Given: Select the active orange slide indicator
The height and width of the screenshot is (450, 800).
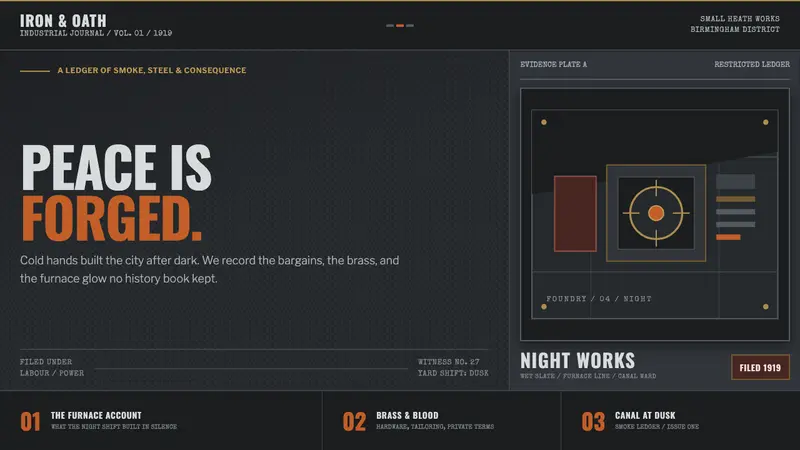Looking at the screenshot, I should [400, 26].
